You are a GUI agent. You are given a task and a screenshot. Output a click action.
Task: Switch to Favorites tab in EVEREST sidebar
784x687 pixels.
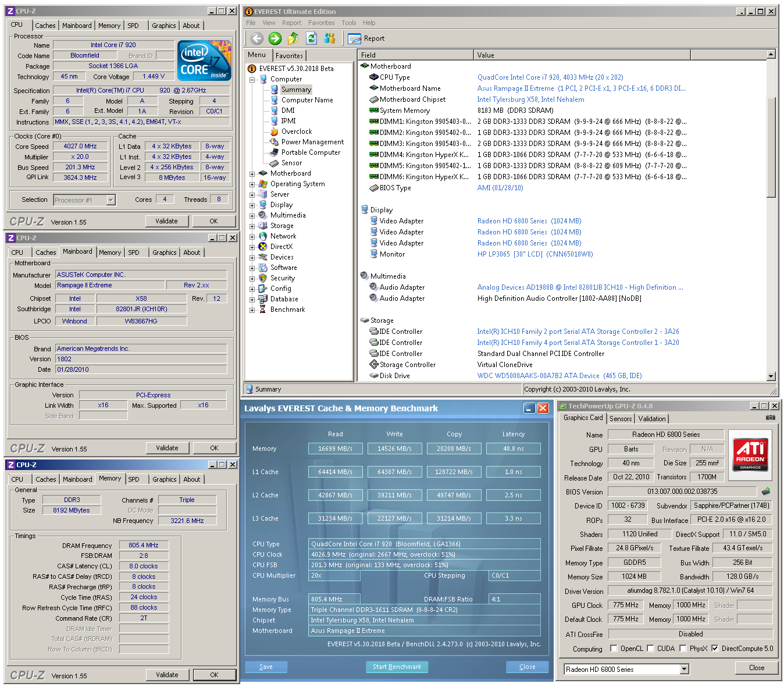point(289,56)
